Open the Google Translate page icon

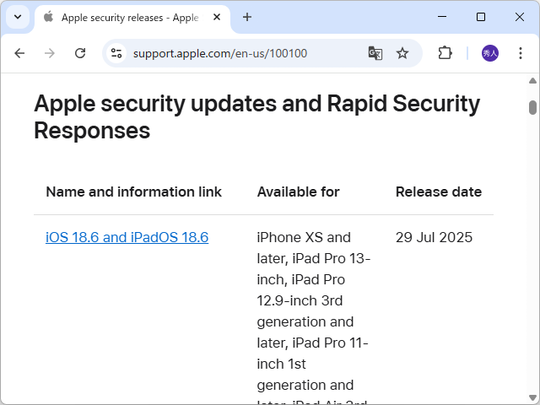375,53
